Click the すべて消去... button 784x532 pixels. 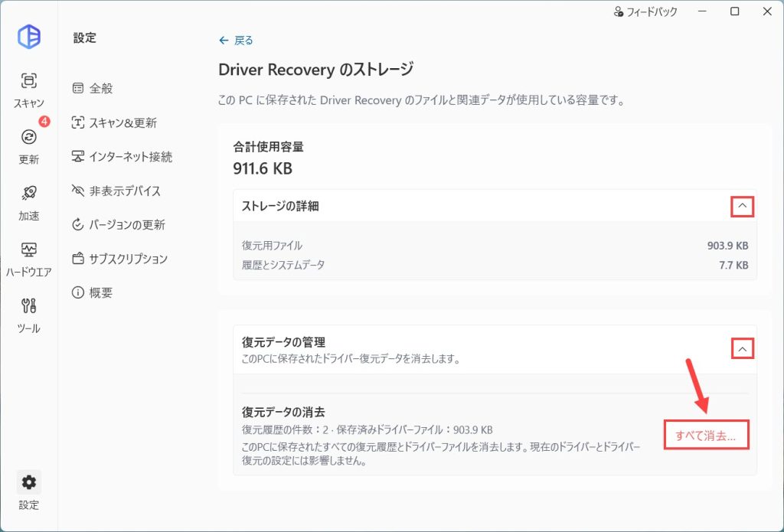tap(706, 436)
